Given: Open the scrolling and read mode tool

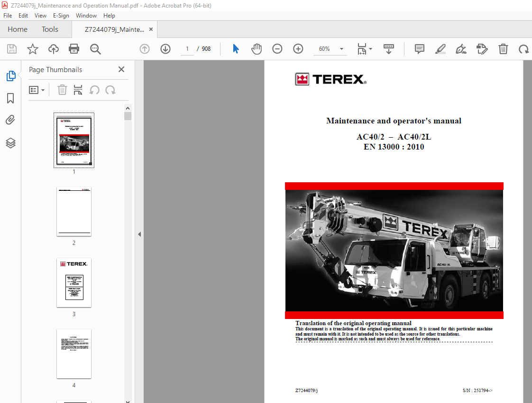Looking at the screenshot, I should click(x=389, y=49).
